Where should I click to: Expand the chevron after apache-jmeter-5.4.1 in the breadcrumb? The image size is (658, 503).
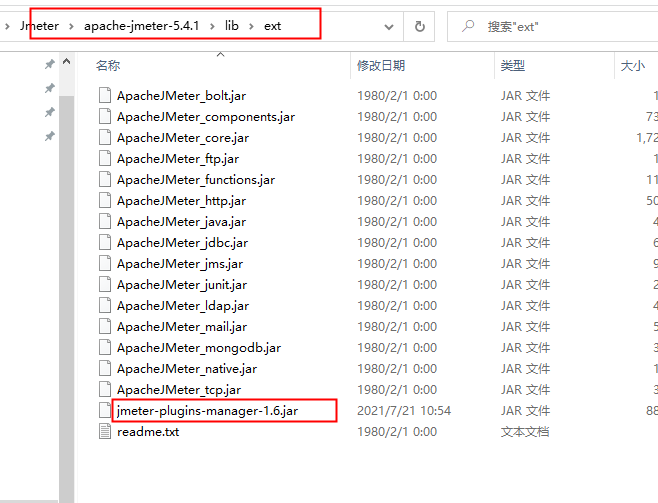click(x=212, y=26)
